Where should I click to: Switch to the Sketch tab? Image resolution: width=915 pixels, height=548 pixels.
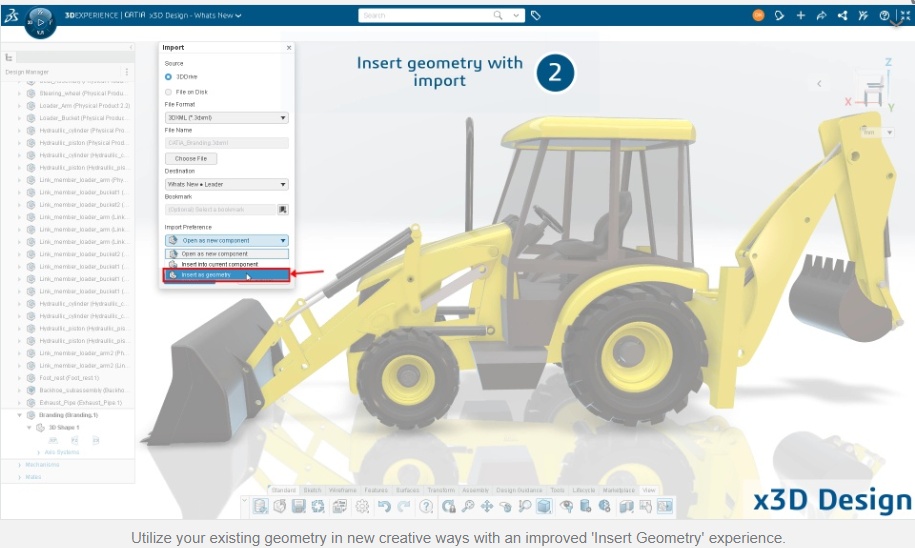click(312, 490)
